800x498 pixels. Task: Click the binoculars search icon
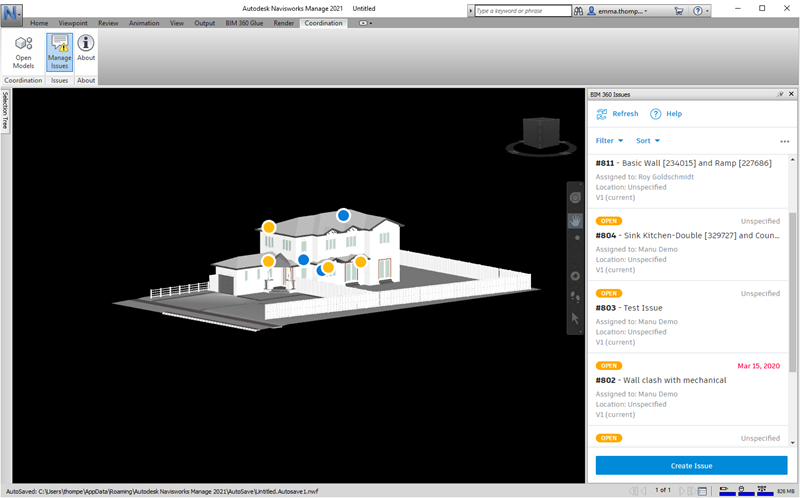point(578,11)
